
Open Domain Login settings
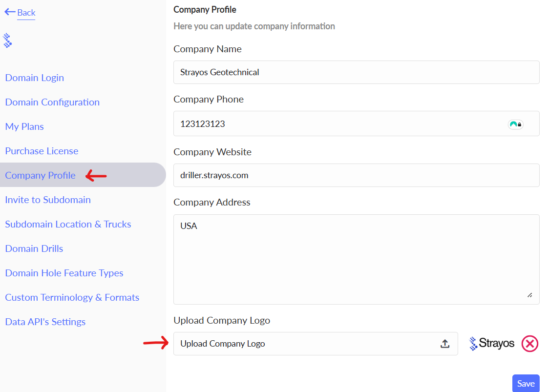tap(34, 78)
